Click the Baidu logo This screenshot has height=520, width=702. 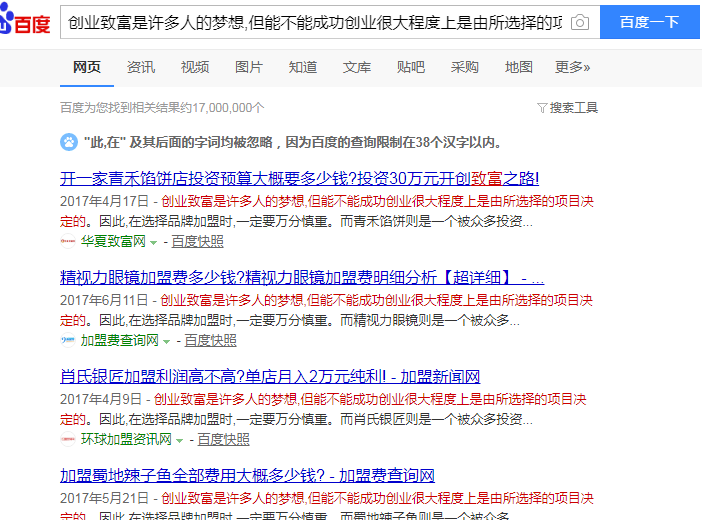(x=25, y=19)
